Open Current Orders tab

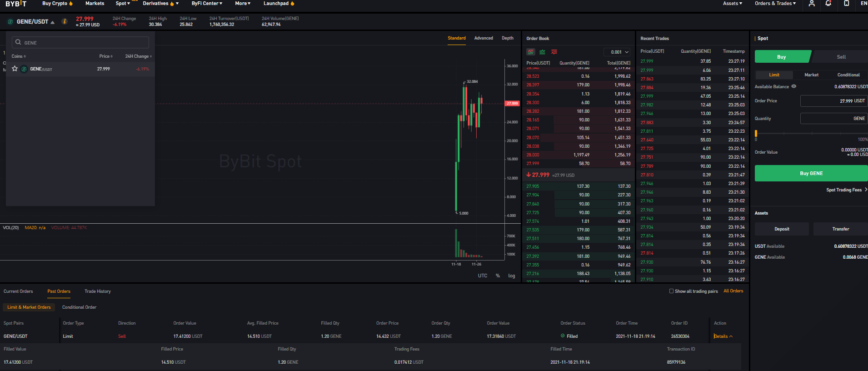[18, 291]
